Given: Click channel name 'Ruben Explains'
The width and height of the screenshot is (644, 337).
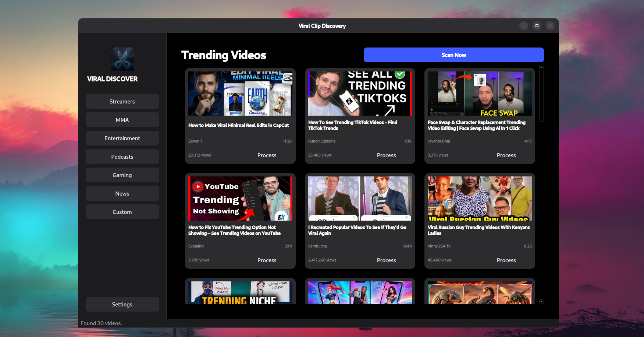Looking at the screenshot, I should pos(322,141).
